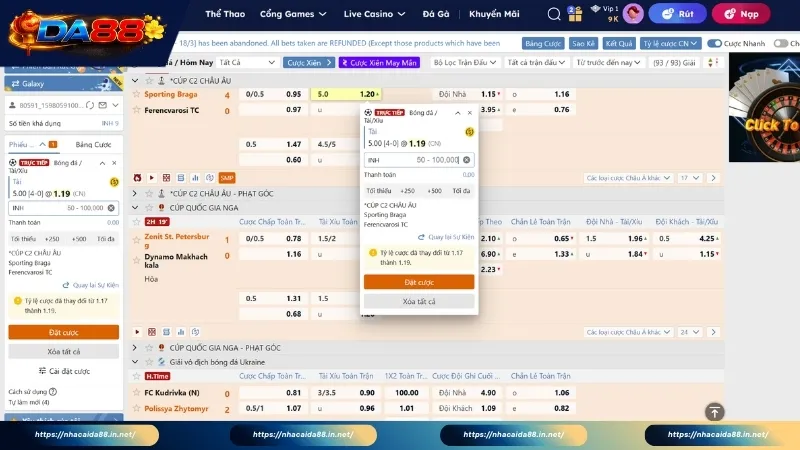
Task: Open the Thể Thao menu
Action: click(225, 15)
